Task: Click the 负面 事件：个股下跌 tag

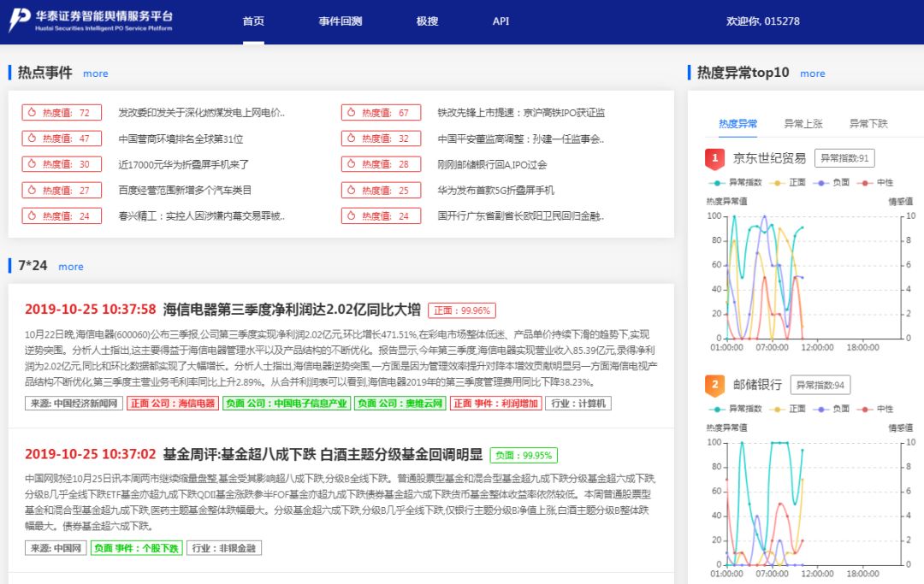Action: click(x=137, y=548)
